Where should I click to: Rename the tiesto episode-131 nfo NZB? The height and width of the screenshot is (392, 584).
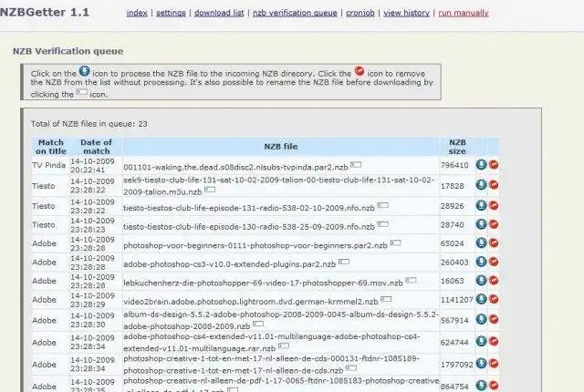(x=383, y=205)
